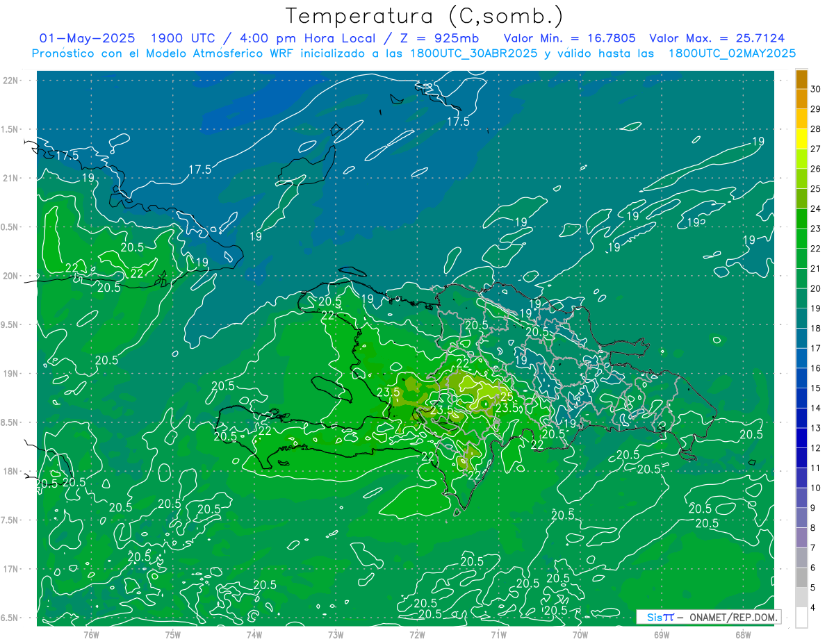The height and width of the screenshot is (644, 834).
Task: Click the 72W longitude axis label
Action: point(417,635)
